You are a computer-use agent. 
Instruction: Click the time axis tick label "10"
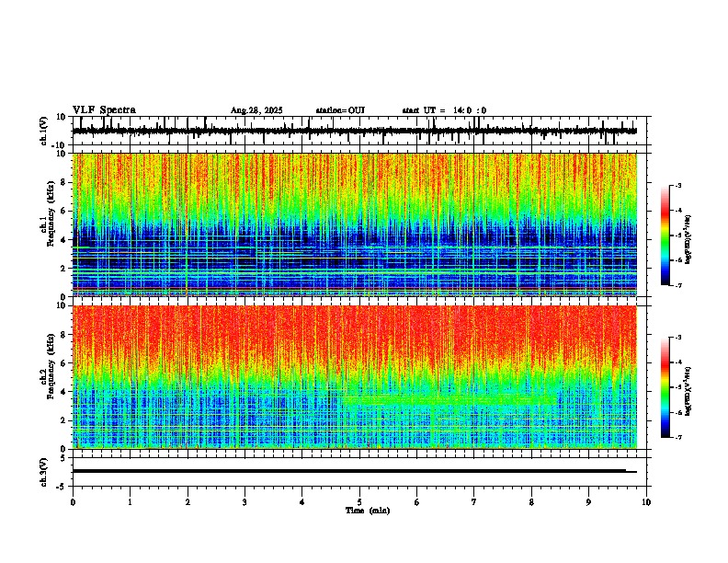(646, 502)
